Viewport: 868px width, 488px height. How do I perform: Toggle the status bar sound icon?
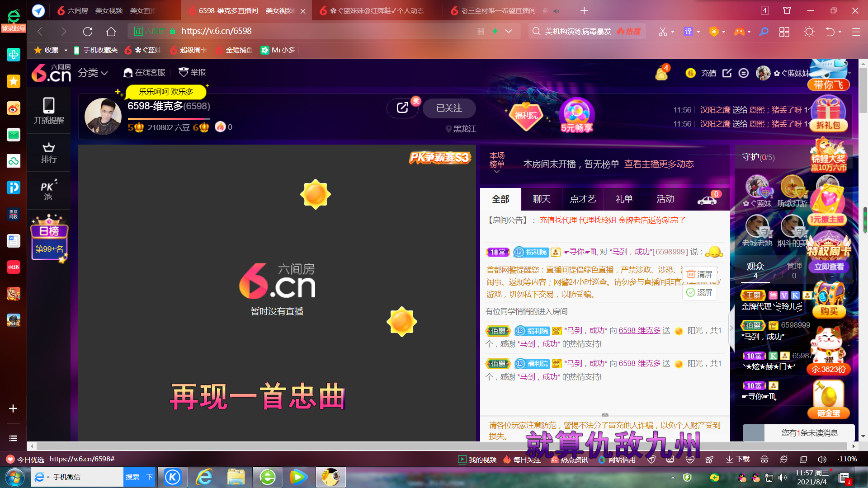click(x=822, y=459)
